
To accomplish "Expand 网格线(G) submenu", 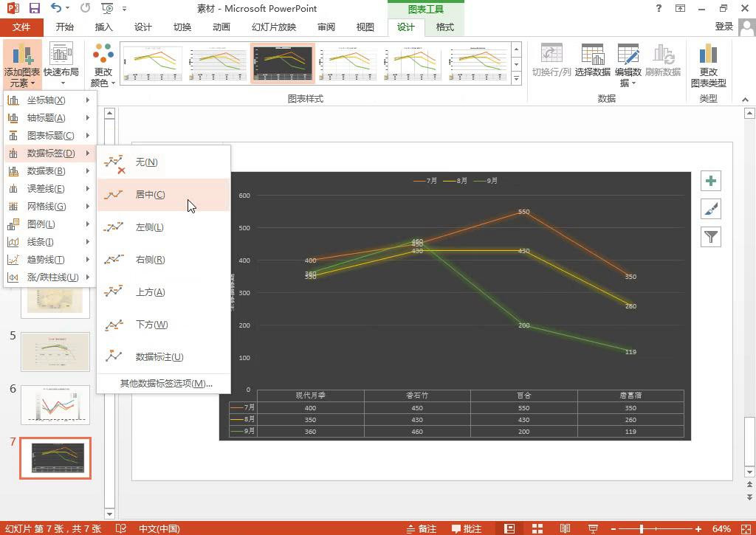I will pos(50,207).
